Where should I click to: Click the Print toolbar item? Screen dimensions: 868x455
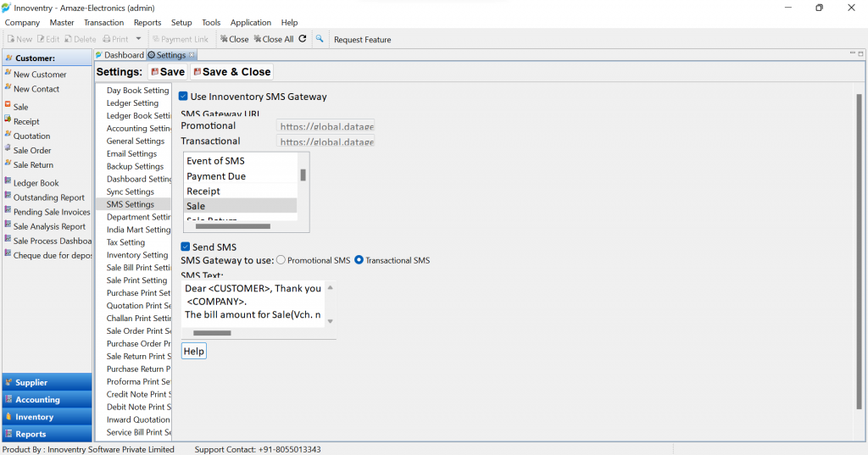[x=115, y=39]
